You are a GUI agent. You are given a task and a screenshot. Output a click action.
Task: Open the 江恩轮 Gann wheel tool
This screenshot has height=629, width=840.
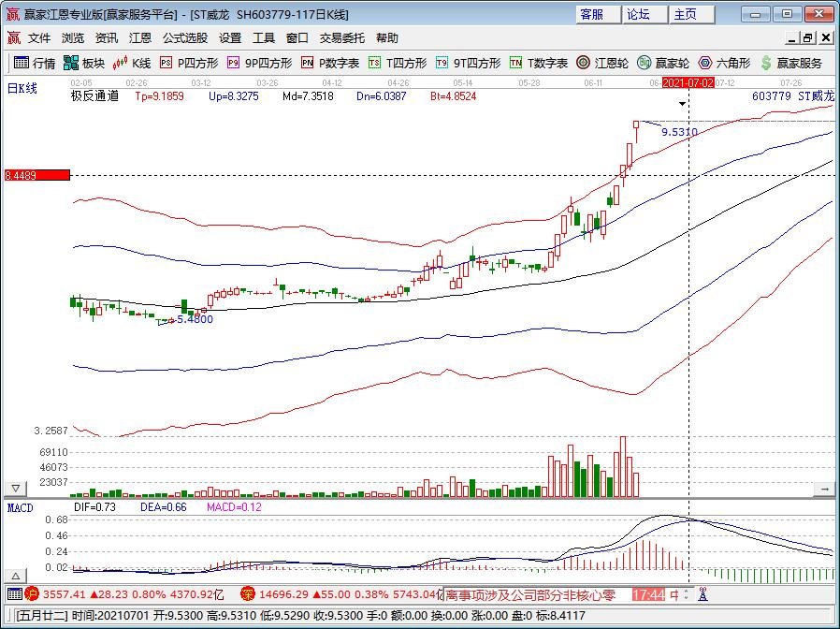[602, 64]
